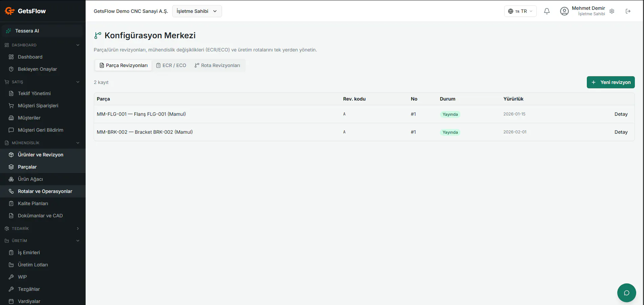Click the Dokümanlar ve CAD file icon
The width and height of the screenshot is (644, 305).
pyautogui.click(x=11, y=216)
